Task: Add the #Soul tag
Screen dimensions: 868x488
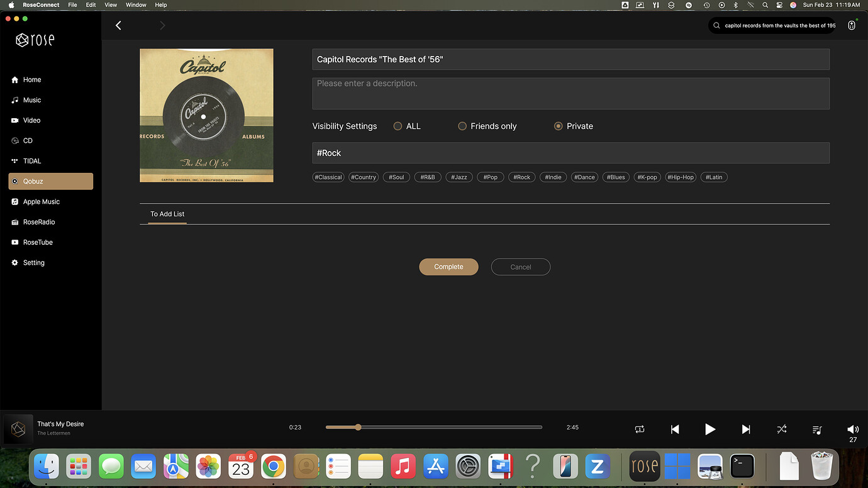Action: (x=397, y=177)
